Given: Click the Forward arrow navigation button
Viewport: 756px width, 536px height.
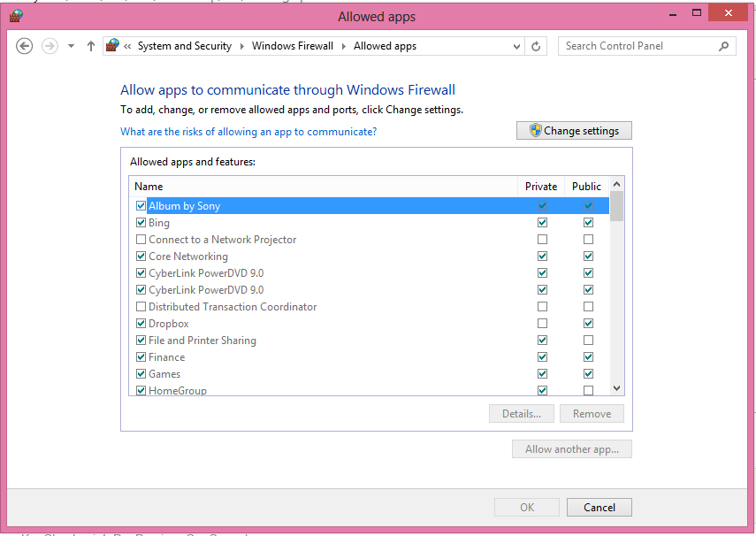Looking at the screenshot, I should tap(50, 46).
